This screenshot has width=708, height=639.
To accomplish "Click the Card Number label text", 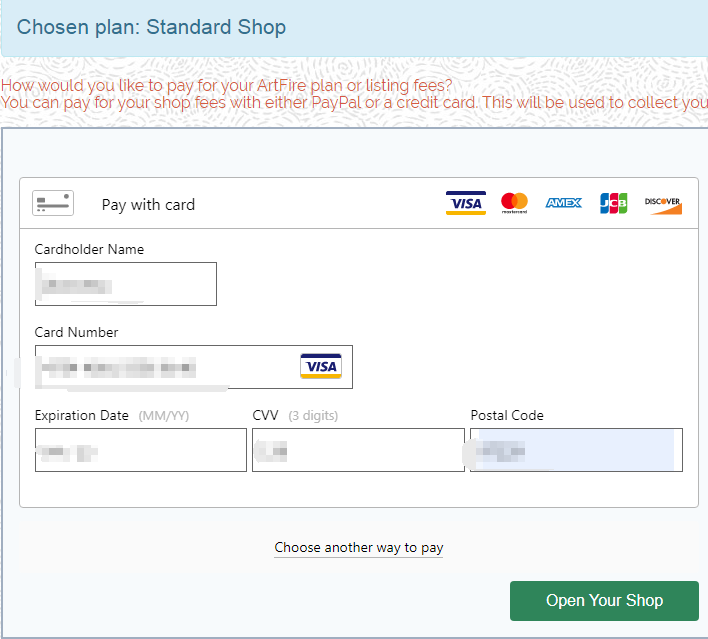I will click(x=76, y=332).
